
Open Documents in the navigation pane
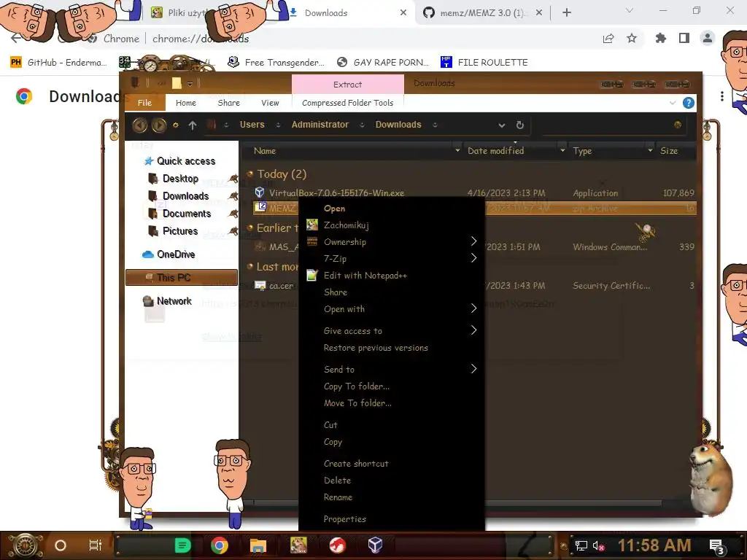pyautogui.click(x=187, y=214)
